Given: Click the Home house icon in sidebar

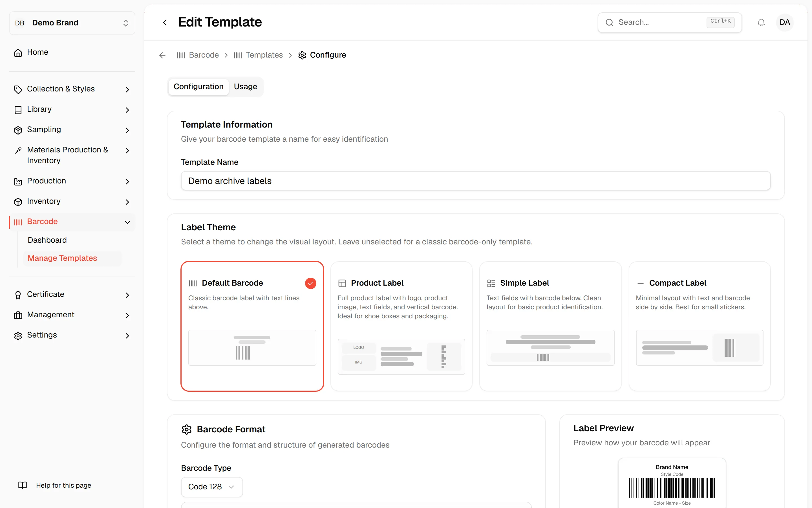Looking at the screenshot, I should coord(18,53).
